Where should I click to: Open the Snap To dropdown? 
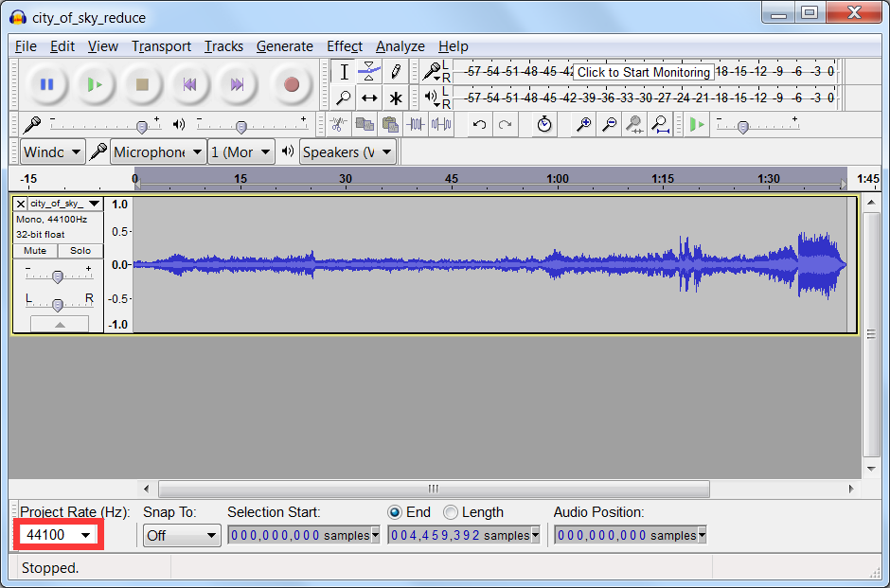pos(182,536)
